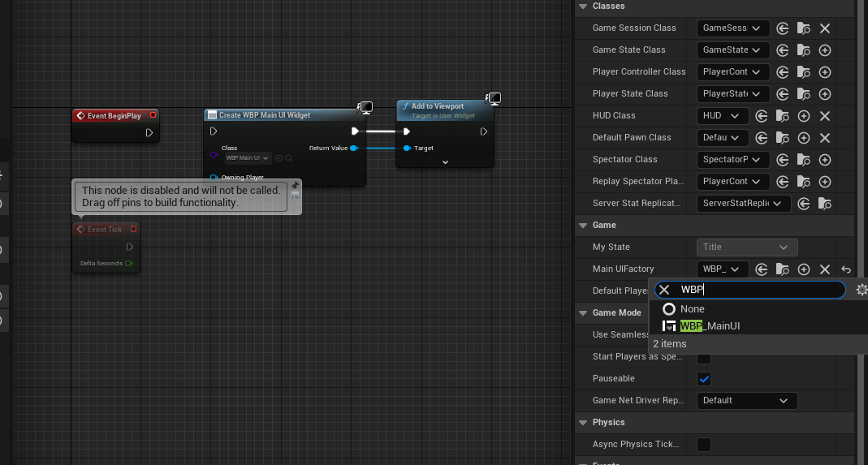
Task: Browse to Main UIFactory asset
Action: 782,269
